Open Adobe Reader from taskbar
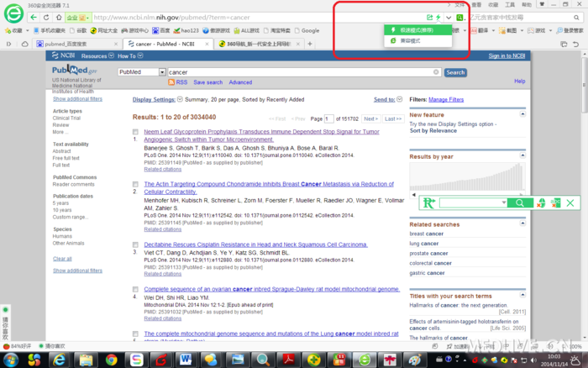The image size is (588, 368). point(288,360)
